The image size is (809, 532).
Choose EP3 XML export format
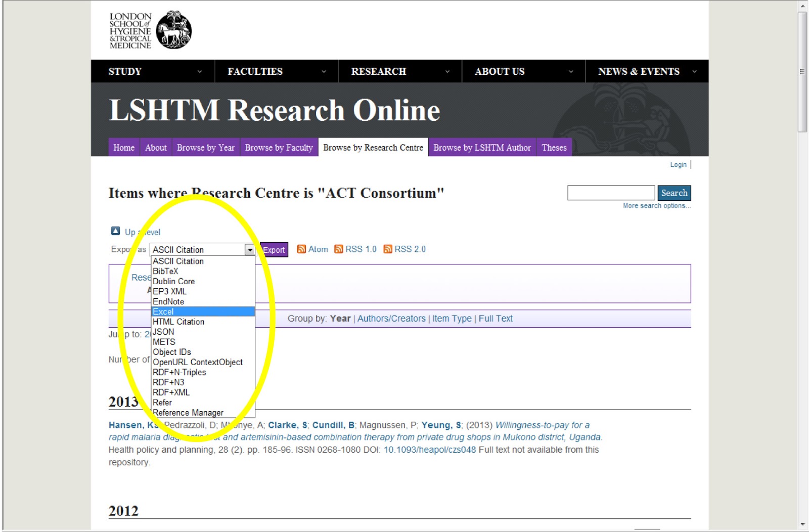coord(203,291)
